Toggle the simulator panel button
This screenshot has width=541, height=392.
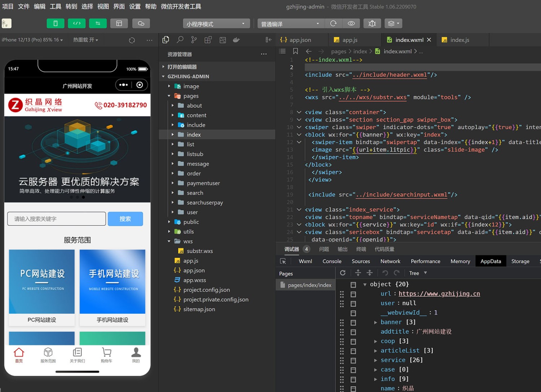tap(56, 23)
